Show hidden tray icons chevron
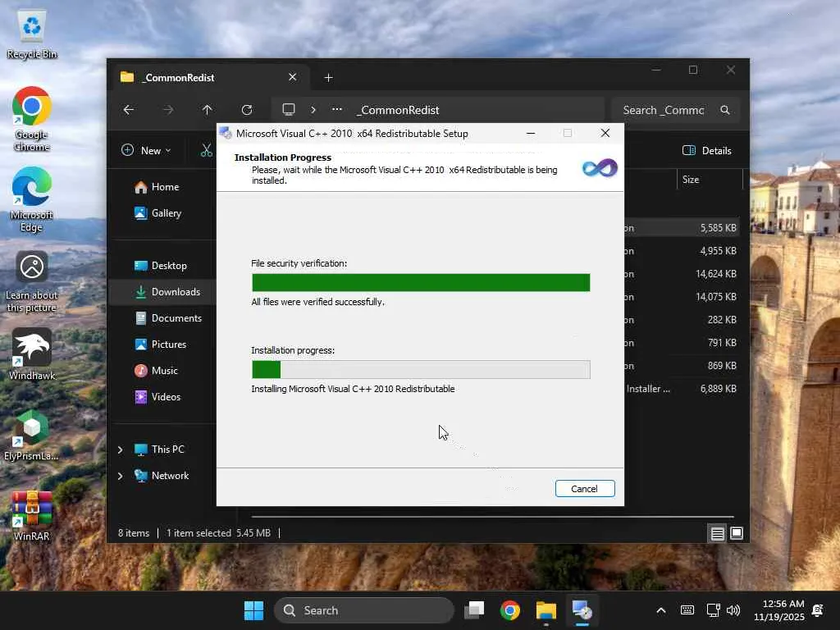This screenshot has width=840, height=630. [x=661, y=610]
